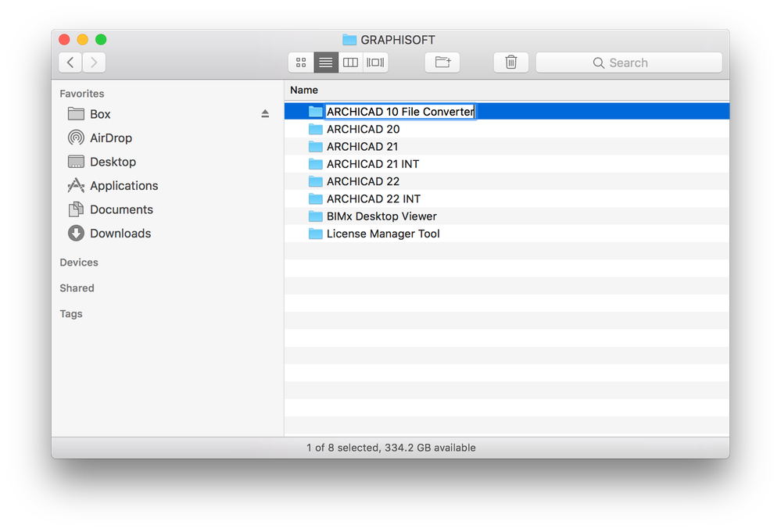Screen dimensions: 781x532
Task: Switch to column view
Action: pyautogui.click(x=351, y=62)
